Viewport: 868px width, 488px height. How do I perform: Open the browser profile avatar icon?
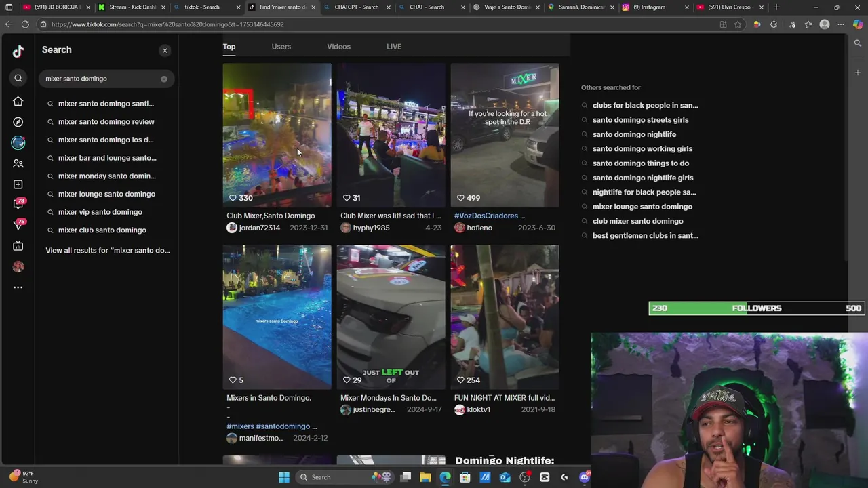(x=825, y=24)
